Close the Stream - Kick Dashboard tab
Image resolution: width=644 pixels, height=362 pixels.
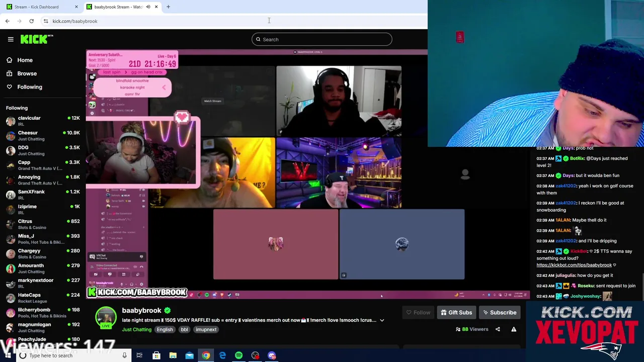(76, 7)
